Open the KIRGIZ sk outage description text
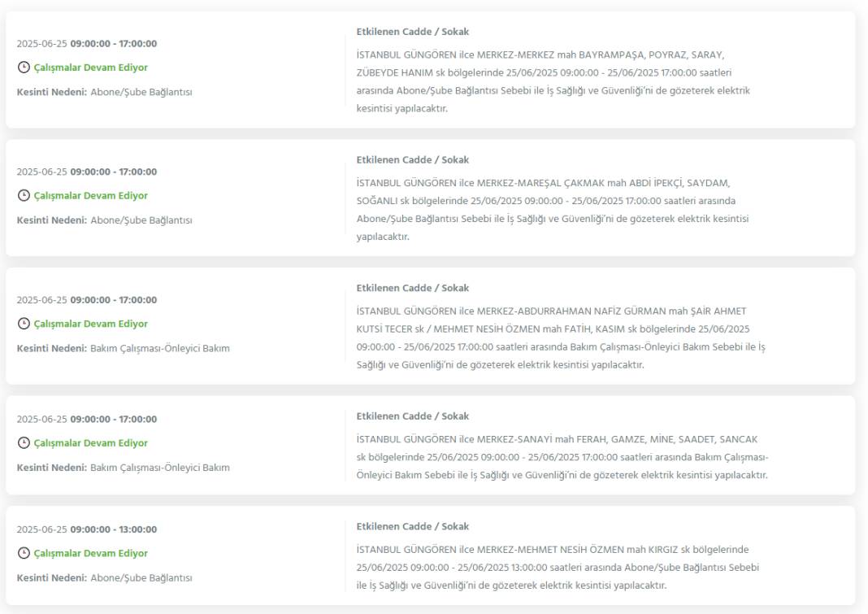Image resolution: width=868 pixels, height=614 pixels. pos(558,568)
